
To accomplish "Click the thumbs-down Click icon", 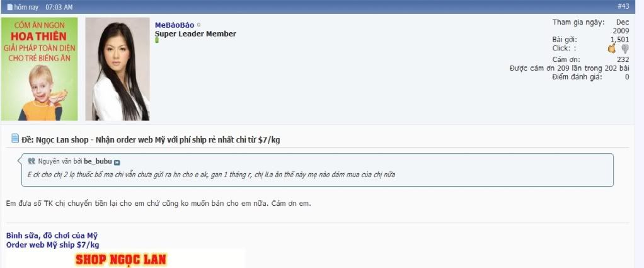I will pyautogui.click(x=625, y=49).
